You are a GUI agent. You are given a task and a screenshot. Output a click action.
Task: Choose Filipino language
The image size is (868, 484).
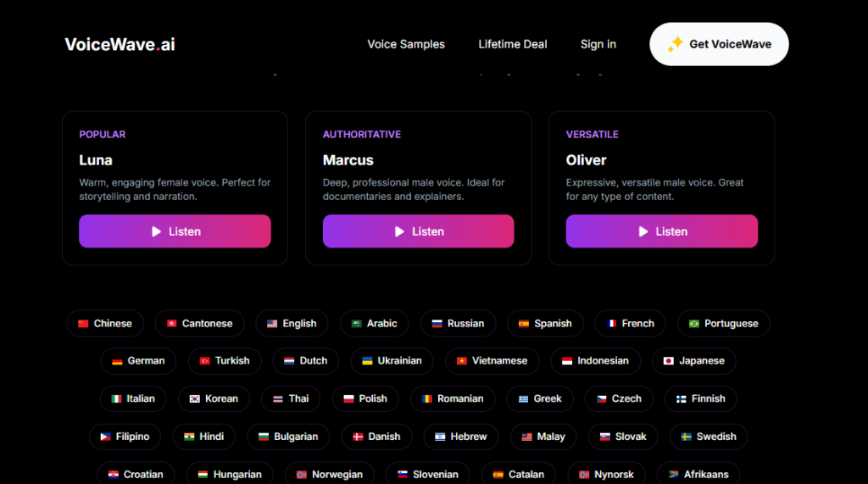(x=125, y=437)
